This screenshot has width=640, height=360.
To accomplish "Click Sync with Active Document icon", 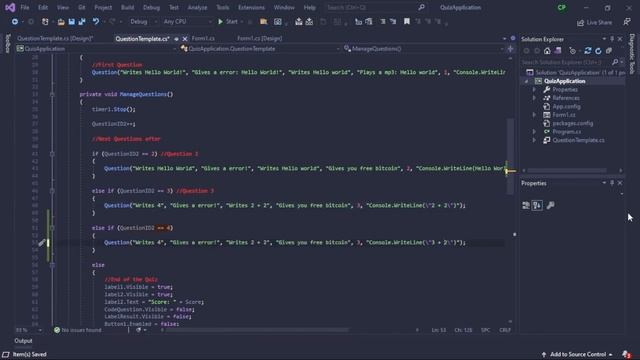I will coord(588,51).
